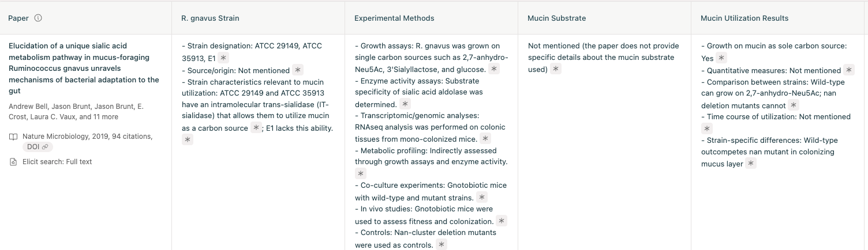Click the "In vivo studies: Gnotobiotic mice" line

point(424,209)
